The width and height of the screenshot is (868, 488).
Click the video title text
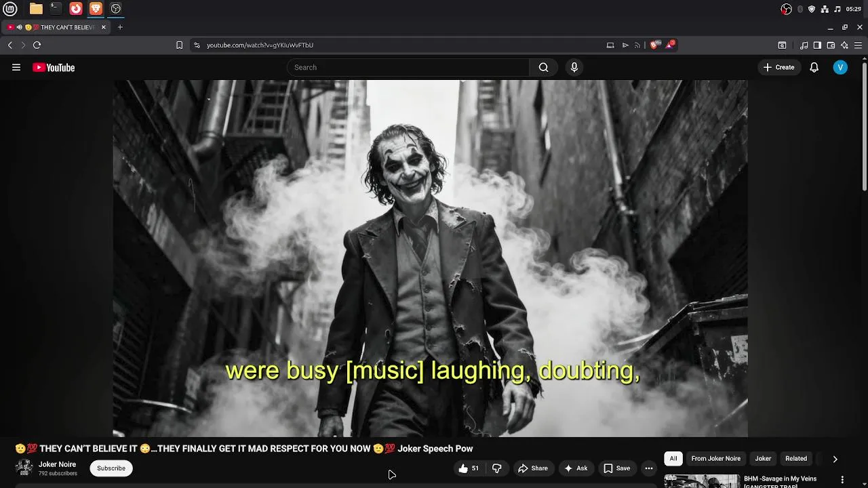(x=244, y=449)
